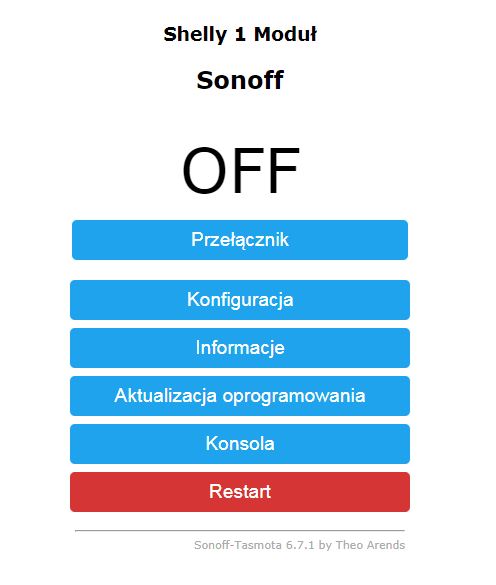This screenshot has width=496, height=585.
Task: Click the Shelly 1 Moduł heading
Action: 240,34
